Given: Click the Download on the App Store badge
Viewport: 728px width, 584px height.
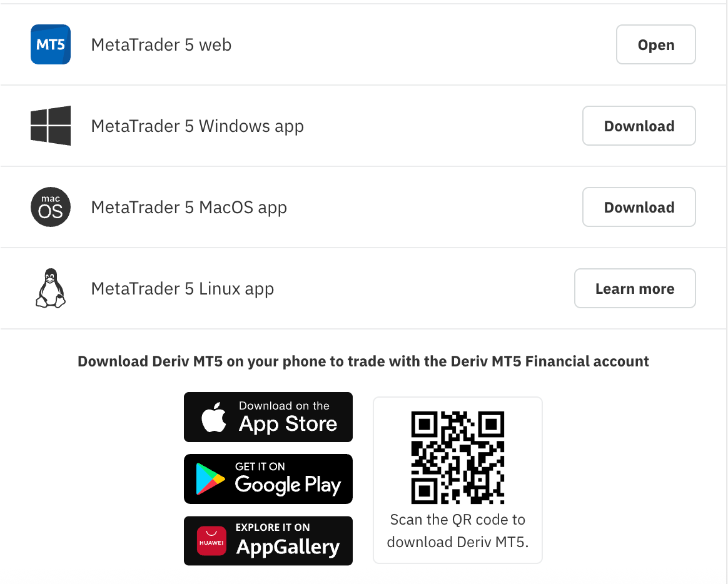Looking at the screenshot, I should click(268, 416).
